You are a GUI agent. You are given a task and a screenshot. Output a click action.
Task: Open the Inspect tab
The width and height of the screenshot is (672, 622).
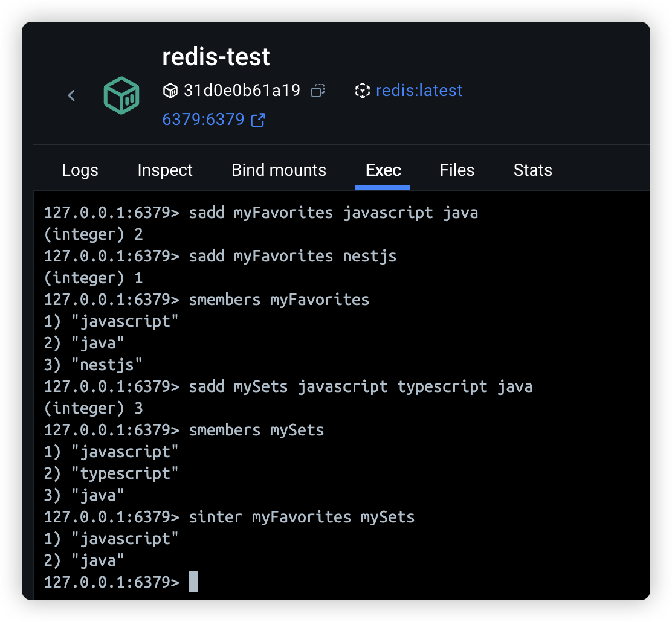click(x=165, y=170)
